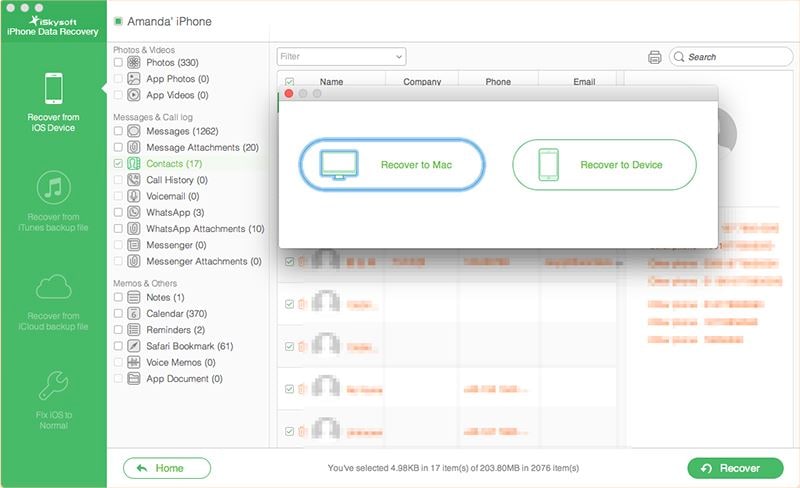
Task: Click the App Videos icon
Action: [x=134, y=95]
